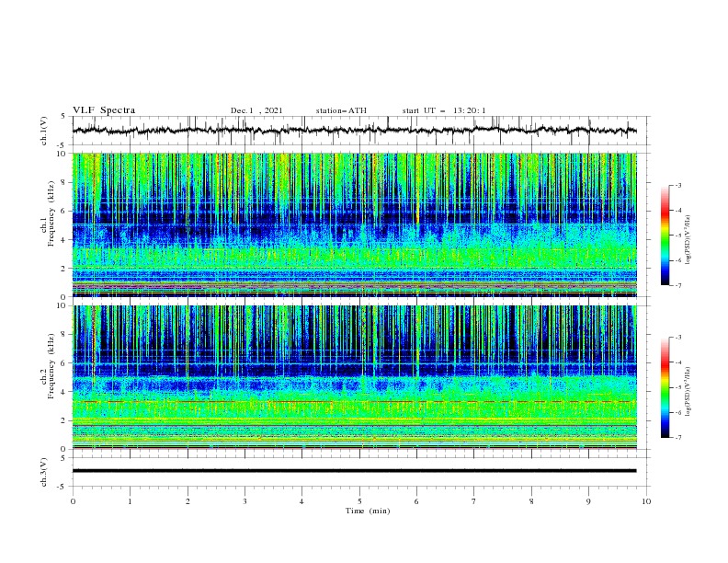Image resolution: width=728 pixels, height=563 pixels.
Task: Click time axis tick label "2"
Action: pos(188,501)
